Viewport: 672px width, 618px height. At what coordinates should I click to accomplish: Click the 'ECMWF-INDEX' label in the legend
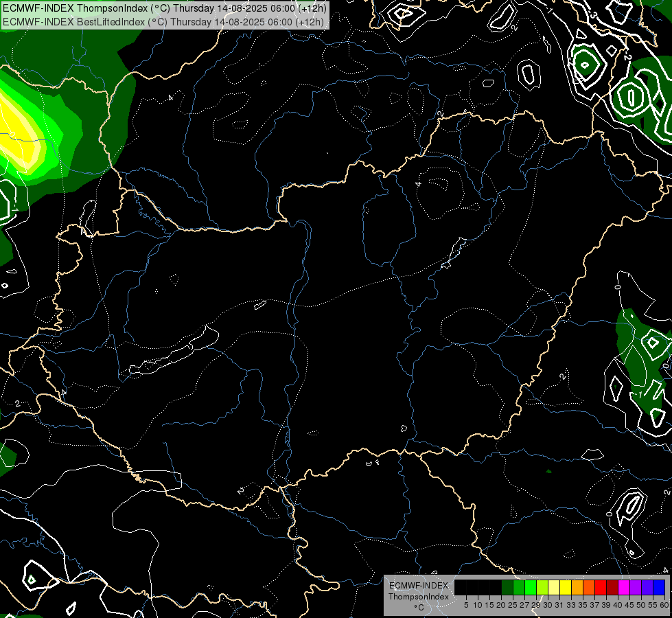(x=419, y=586)
